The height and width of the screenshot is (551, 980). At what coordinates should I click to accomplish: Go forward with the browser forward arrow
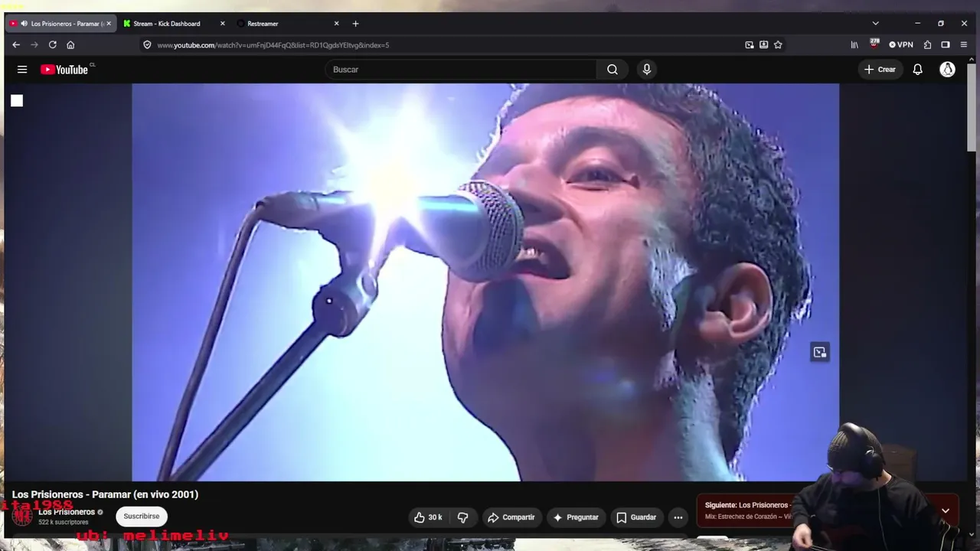click(34, 45)
